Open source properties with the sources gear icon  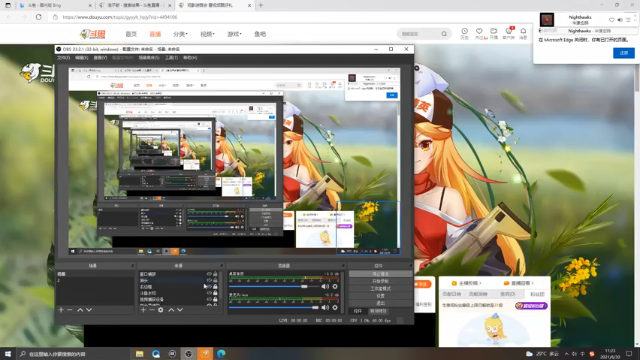click(161, 310)
